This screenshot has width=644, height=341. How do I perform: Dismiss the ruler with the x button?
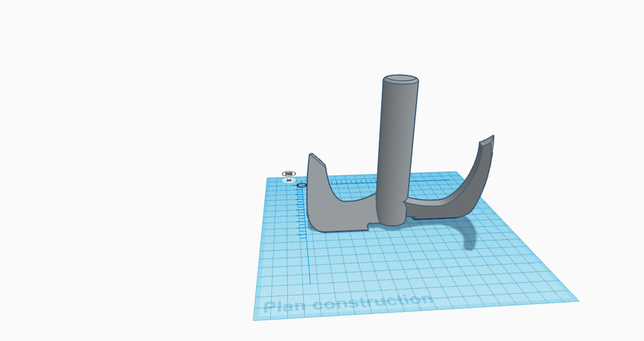tap(289, 180)
